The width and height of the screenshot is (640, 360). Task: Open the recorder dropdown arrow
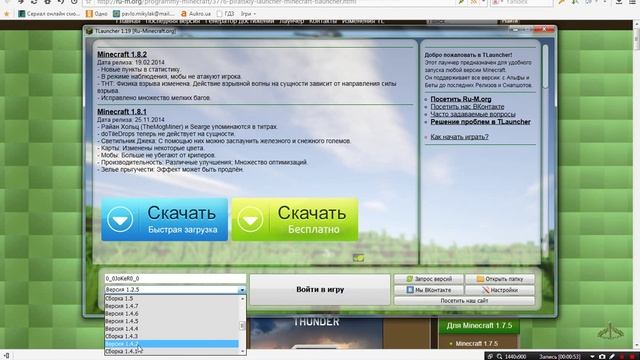[592, 356]
